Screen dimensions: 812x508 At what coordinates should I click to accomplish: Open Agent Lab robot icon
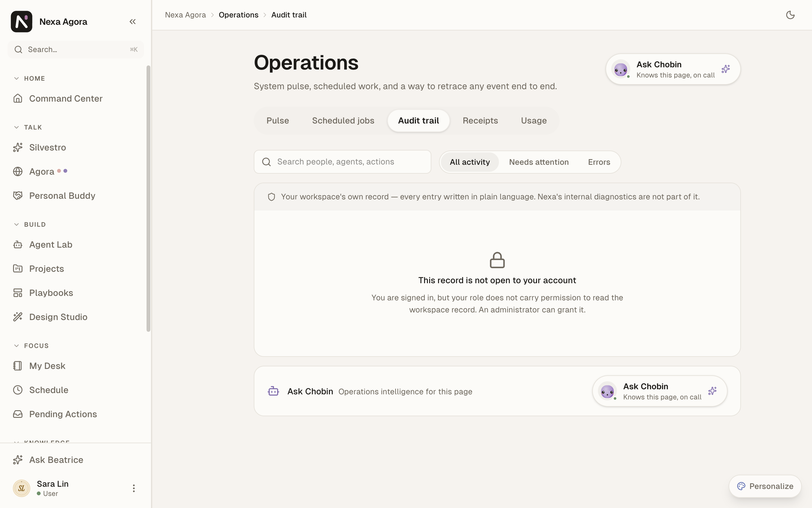18,244
